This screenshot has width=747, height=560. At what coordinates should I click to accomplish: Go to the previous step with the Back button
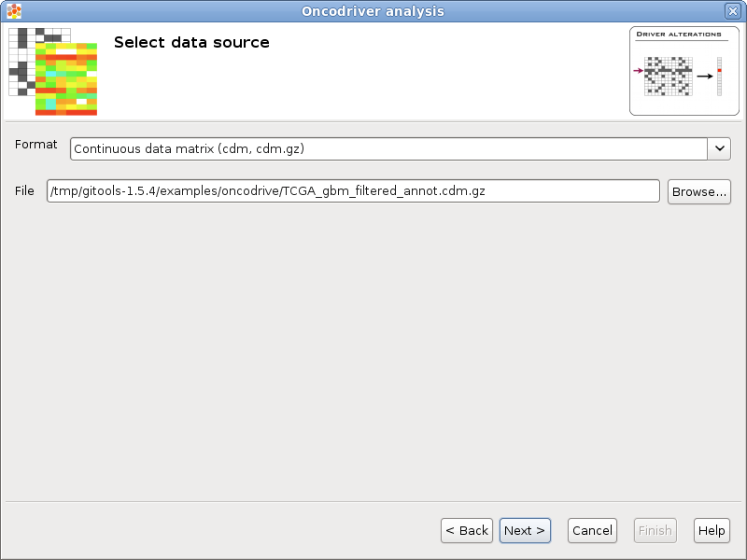pyautogui.click(x=467, y=530)
